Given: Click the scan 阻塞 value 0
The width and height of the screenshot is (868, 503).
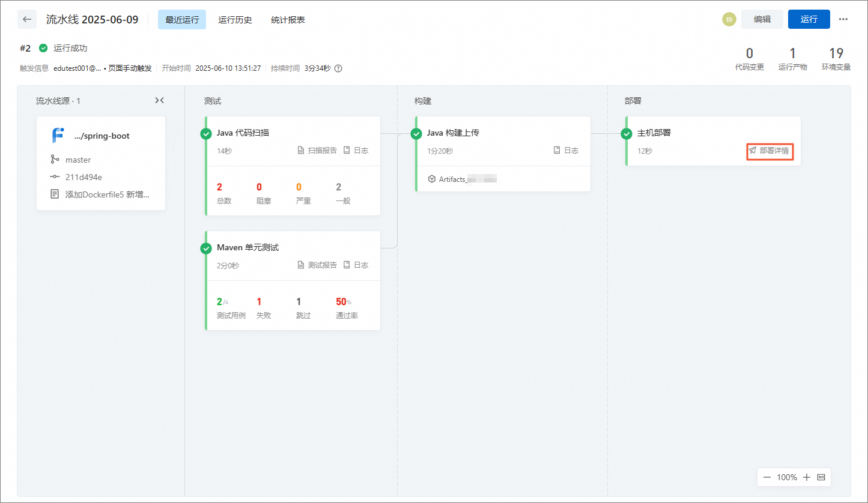Looking at the screenshot, I should (259, 187).
